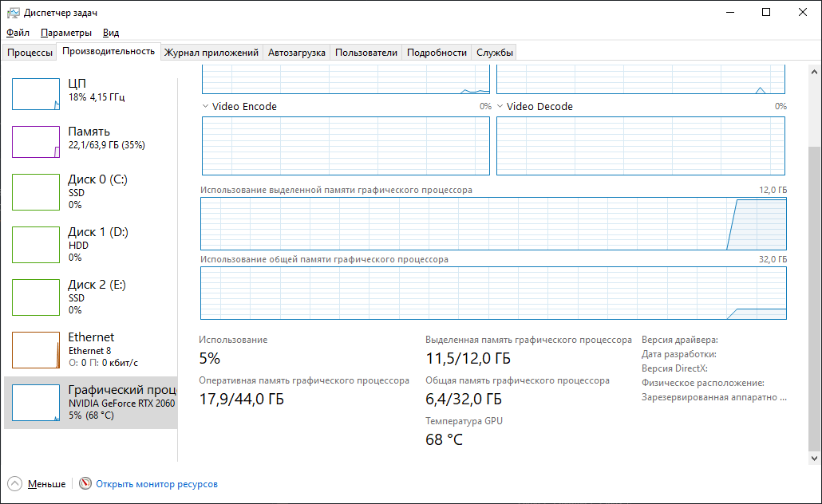Image resolution: width=822 pixels, height=504 pixels.
Task: Maximize the Task Manager window
Action: 766,12
